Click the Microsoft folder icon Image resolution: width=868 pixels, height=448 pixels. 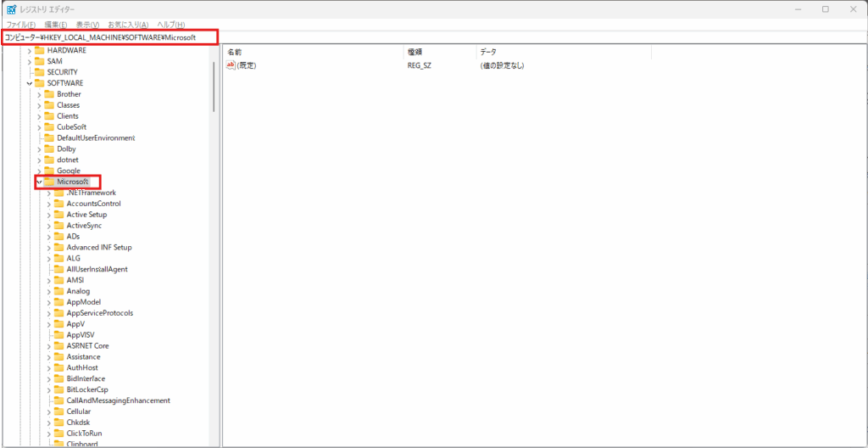pos(48,182)
